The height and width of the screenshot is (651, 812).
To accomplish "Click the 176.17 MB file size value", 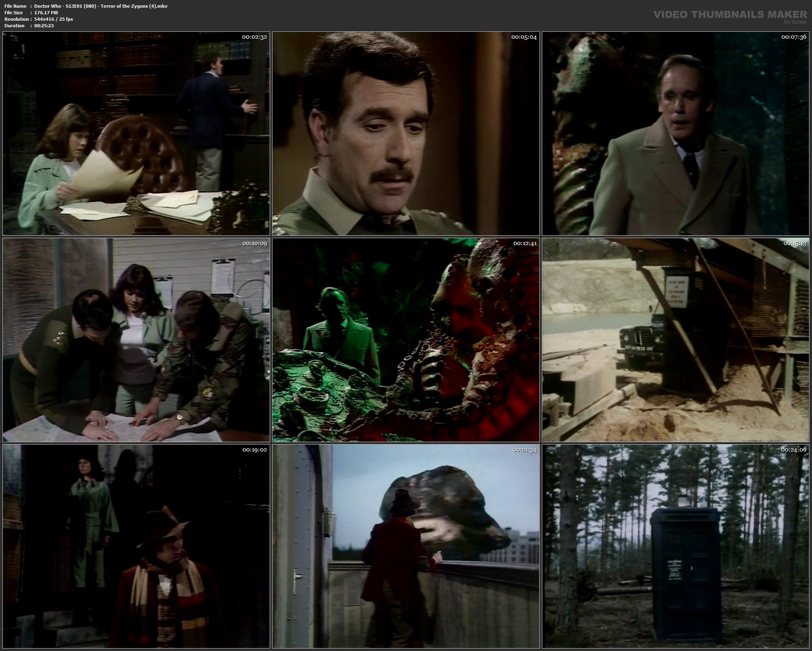I will [x=46, y=13].
